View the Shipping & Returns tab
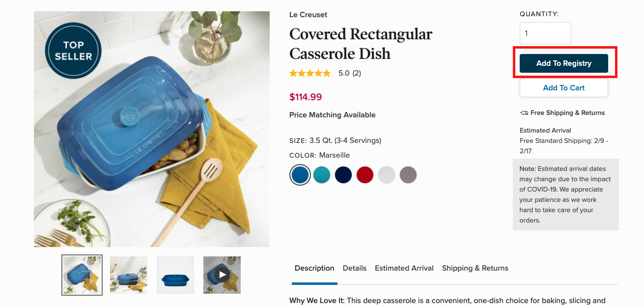The width and height of the screenshot is (644, 306). pos(475,268)
